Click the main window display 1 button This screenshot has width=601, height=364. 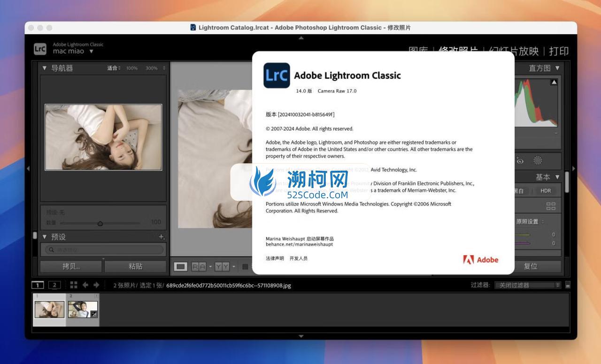point(38,285)
